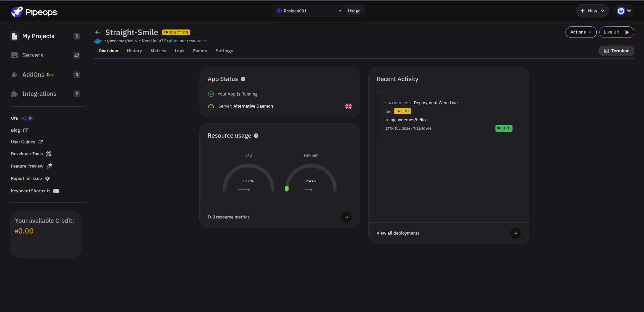Switch to the Logs tab
Screen dimensions: 644x312
point(179,51)
